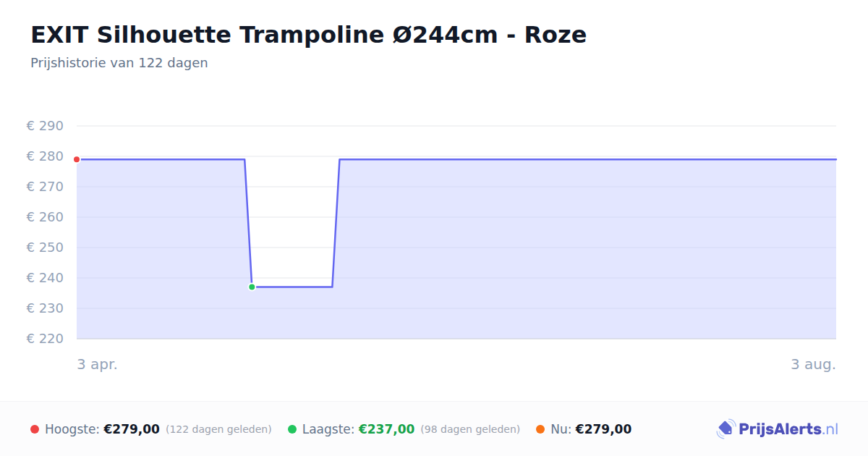Viewport: 868px width, 456px height.
Task: Click the lowest price €237,00 value
Action: pos(386,429)
